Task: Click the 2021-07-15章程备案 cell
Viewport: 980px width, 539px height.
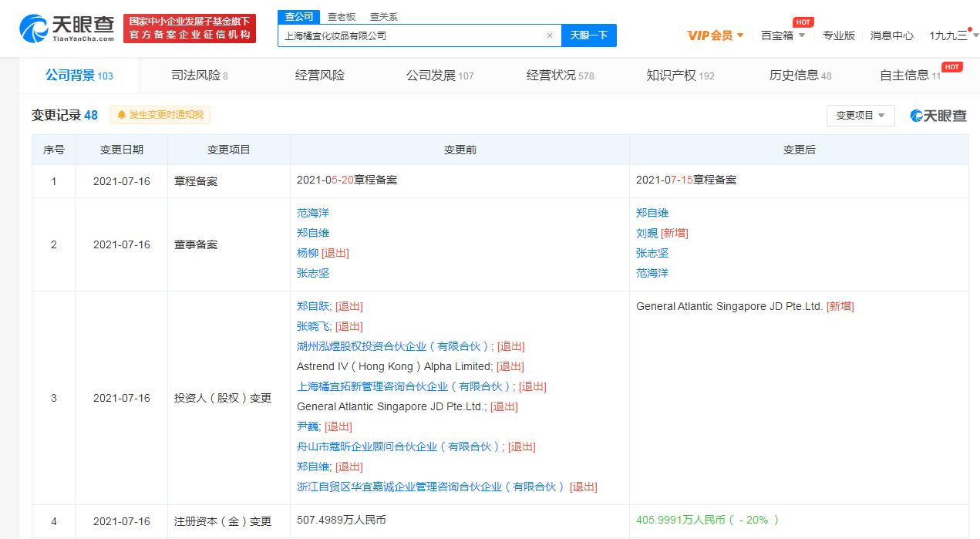Action: 686,180
